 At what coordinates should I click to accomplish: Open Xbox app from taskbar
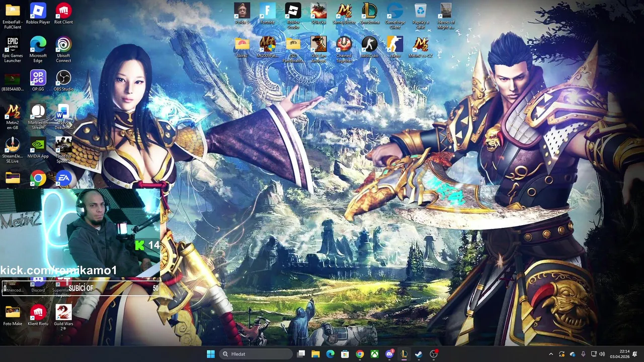click(375, 354)
